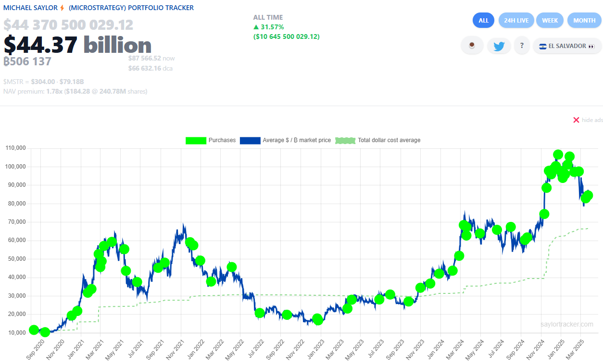The image size is (603, 364).
Task: Click the saylortracker.com watermark
Action: (x=567, y=325)
